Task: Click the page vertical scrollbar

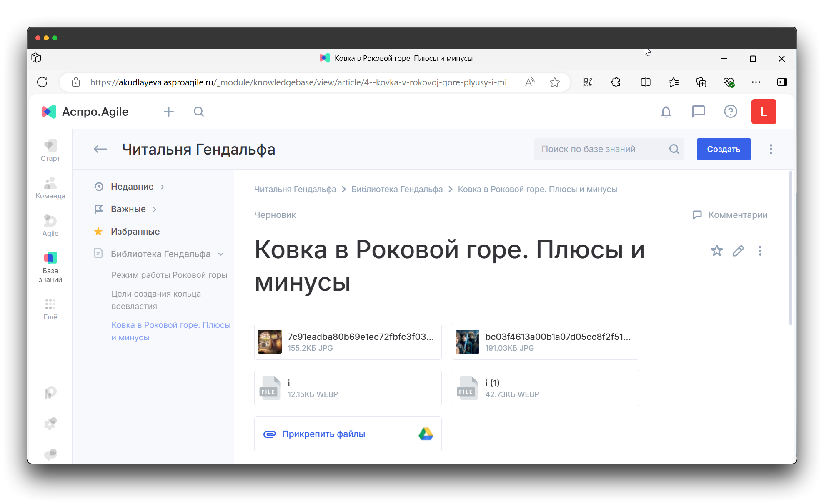Action: [791, 248]
